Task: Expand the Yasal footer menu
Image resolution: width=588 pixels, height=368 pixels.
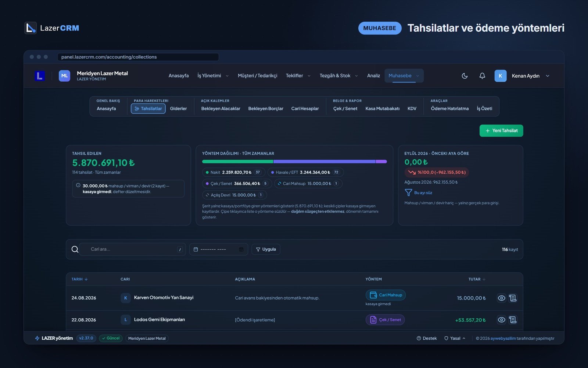Action: [455, 338]
